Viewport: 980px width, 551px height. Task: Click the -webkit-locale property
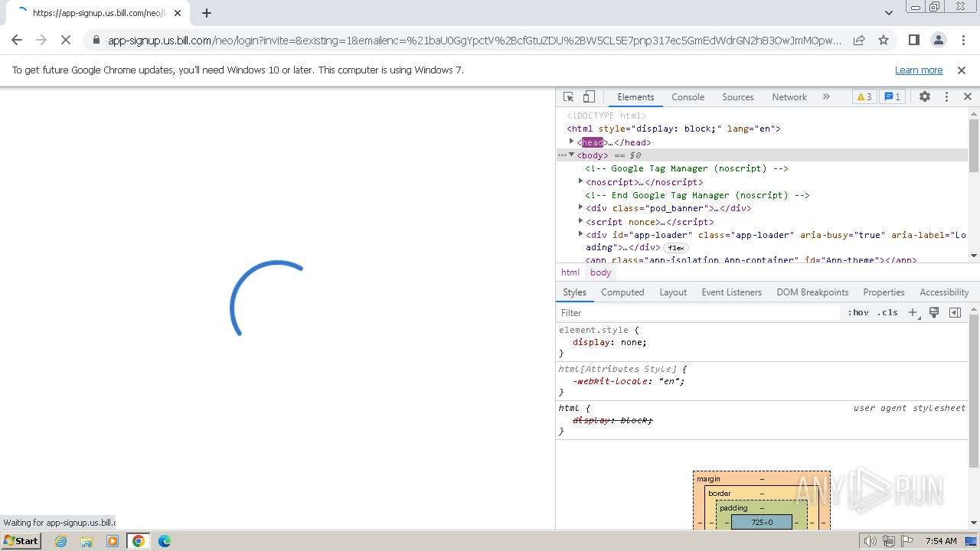pos(628,381)
